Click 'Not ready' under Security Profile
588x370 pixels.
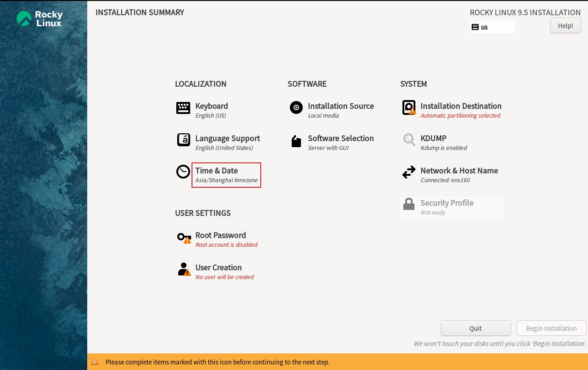433,213
